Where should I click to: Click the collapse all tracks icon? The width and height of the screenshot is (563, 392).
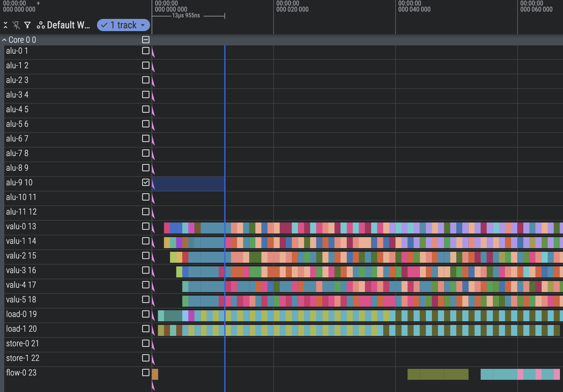point(5,25)
